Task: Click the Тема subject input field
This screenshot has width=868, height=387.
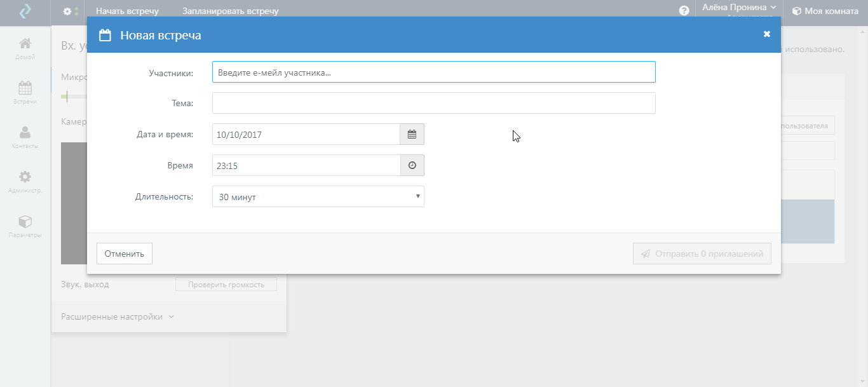Action: pos(433,103)
